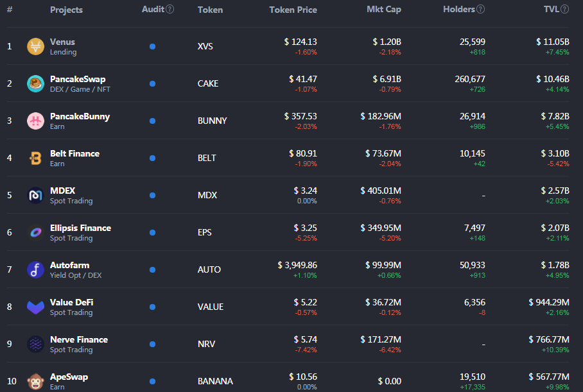Click the PancakeSwap pancake logo
583x392 pixels.
pos(36,83)
